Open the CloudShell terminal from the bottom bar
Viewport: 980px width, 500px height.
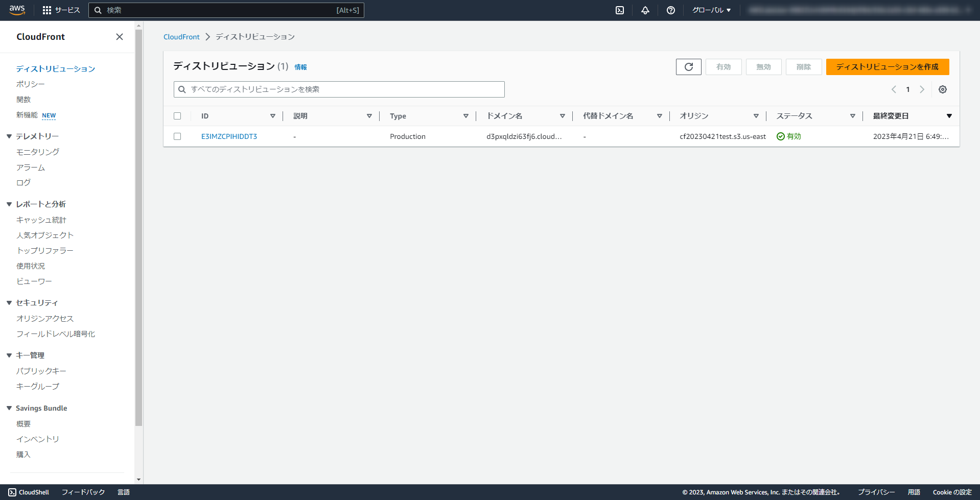29,492
